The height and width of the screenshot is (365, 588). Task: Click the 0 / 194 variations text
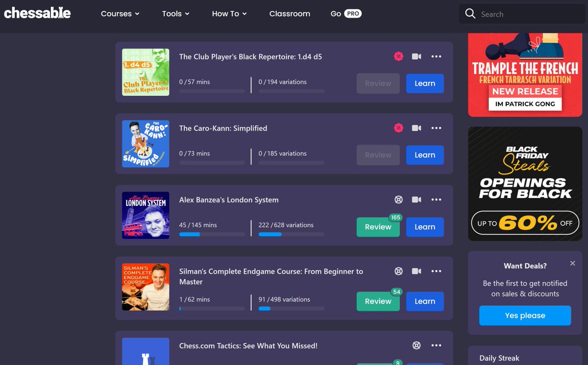click(283, 82)
